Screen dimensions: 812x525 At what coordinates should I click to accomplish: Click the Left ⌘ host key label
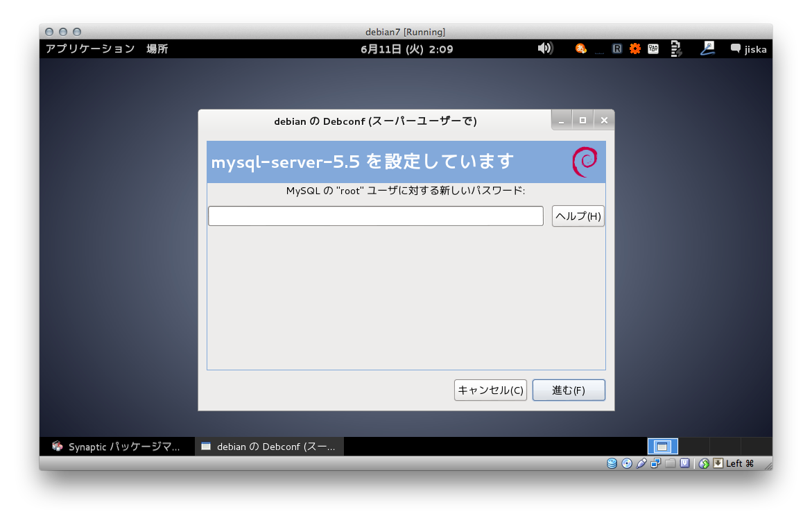point(739,463)
